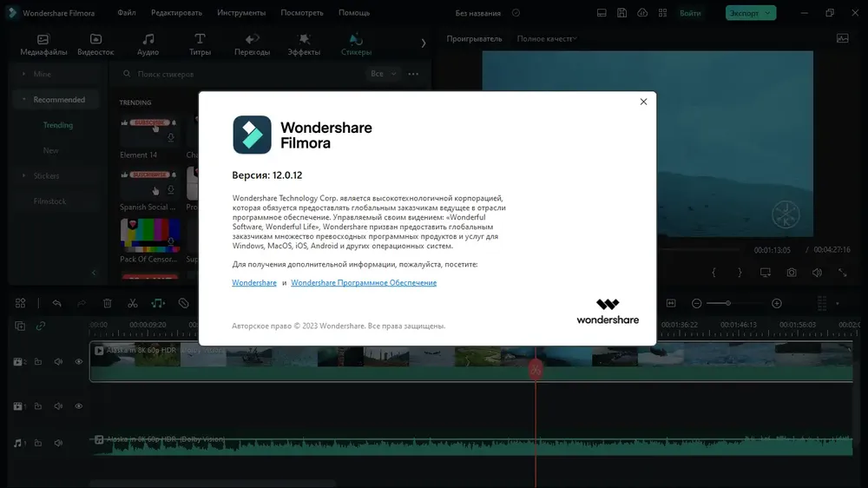
Task: Click the split scissors icon
Action: click(132, 303)
